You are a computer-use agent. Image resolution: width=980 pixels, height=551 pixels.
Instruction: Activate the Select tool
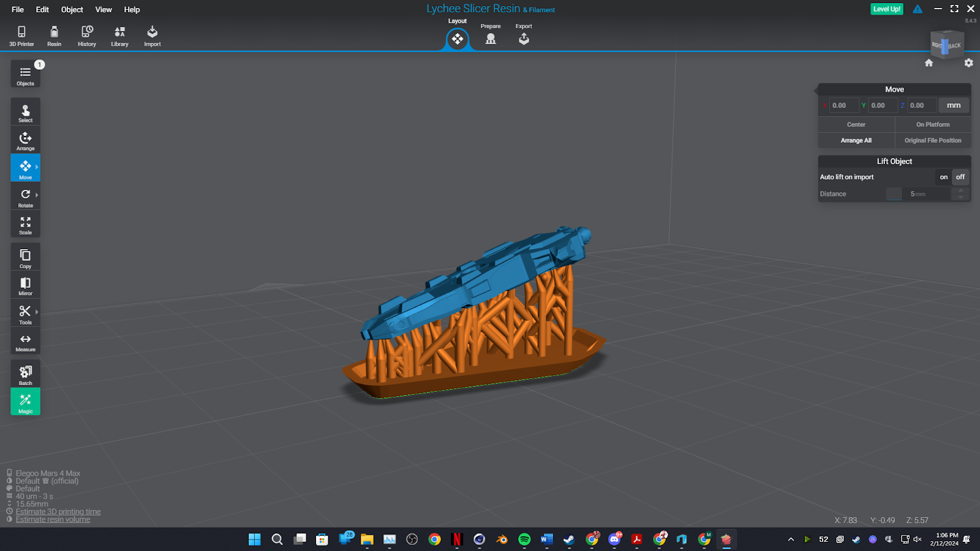(25, 113)
